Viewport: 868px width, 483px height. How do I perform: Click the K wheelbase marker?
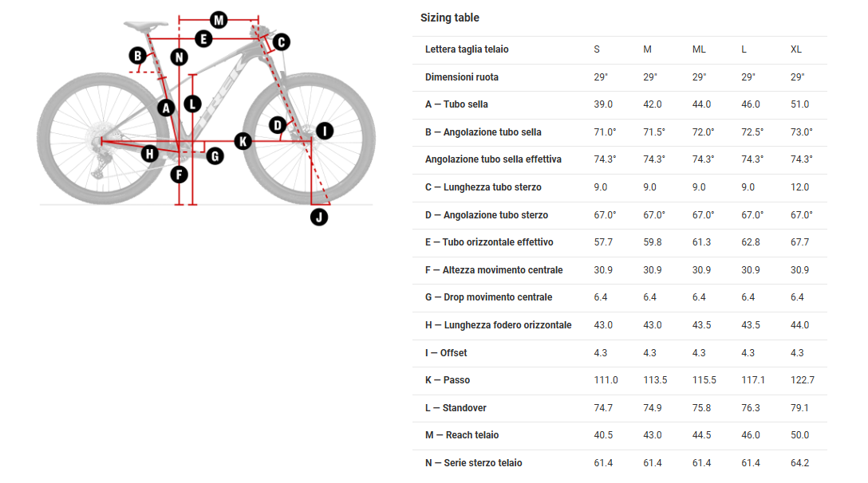(243, 141)
